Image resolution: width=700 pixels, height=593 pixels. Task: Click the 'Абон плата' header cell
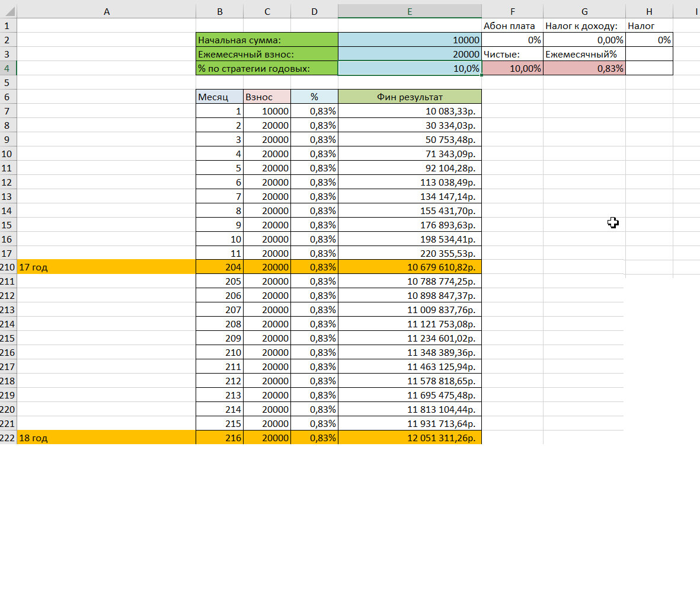click(513, 26)
